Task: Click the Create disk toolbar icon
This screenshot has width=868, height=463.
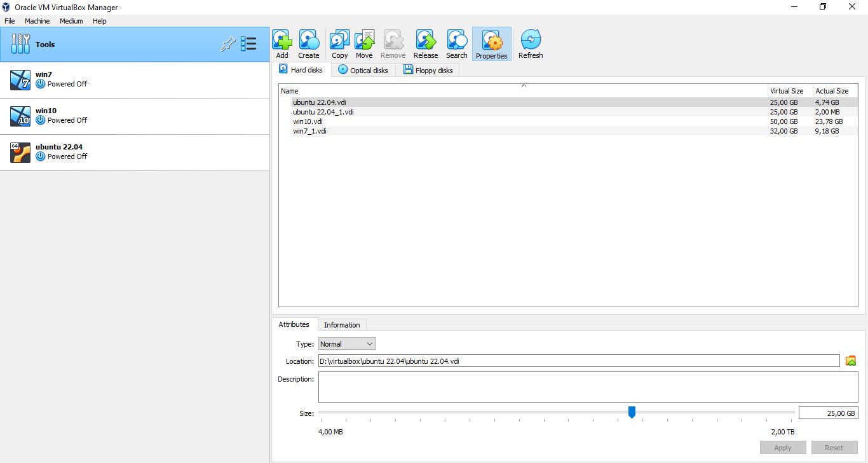Action: pyautogui.click(x=309, y=44)
